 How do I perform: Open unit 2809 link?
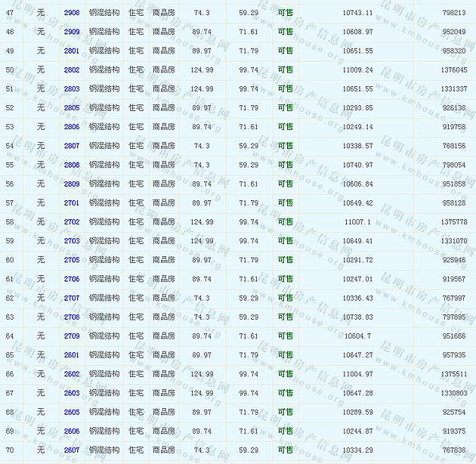click(x=72, y=184)
